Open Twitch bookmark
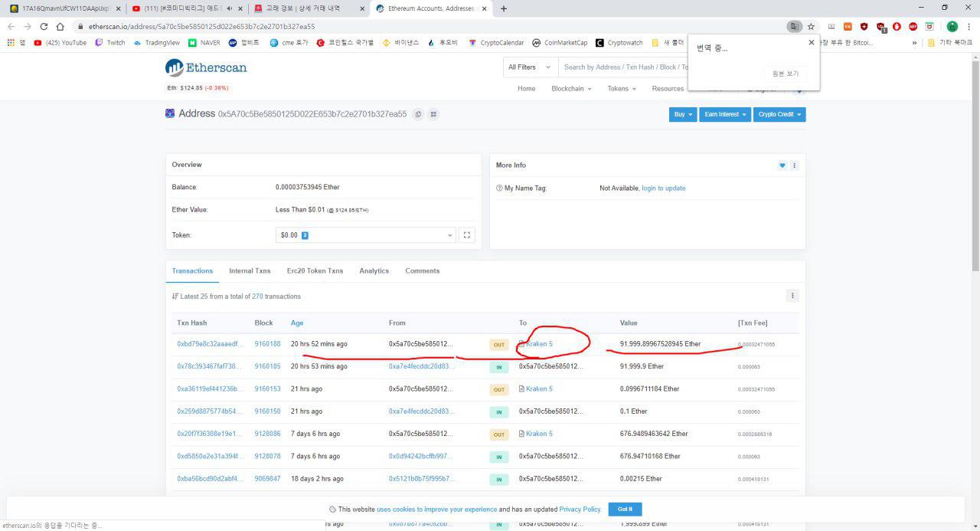 [x=109, y=43]
